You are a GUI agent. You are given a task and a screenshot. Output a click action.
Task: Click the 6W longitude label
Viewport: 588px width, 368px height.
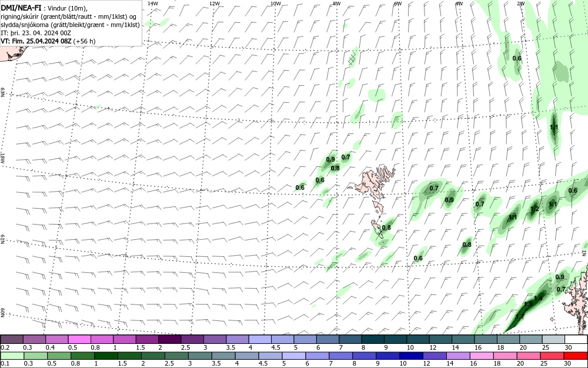click(398, 4)
